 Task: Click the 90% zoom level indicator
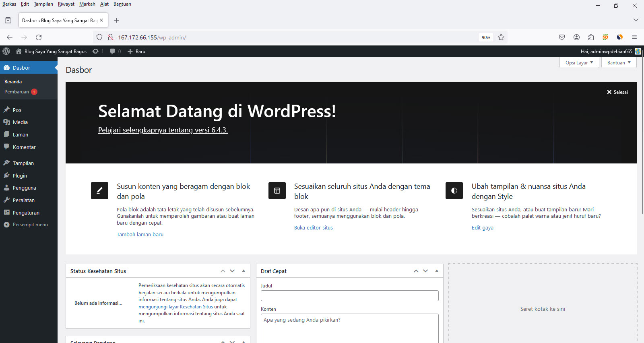[x=486, y=37]
